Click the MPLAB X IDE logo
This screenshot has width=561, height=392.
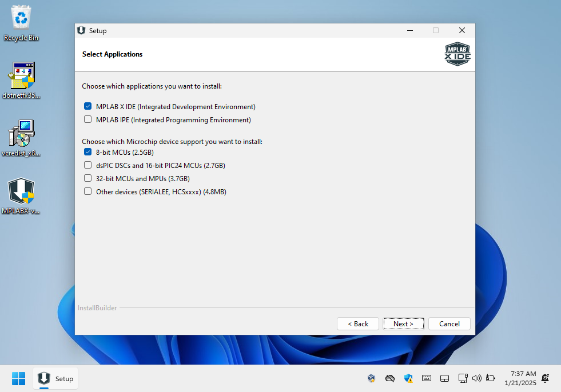[x=457, y=54]
